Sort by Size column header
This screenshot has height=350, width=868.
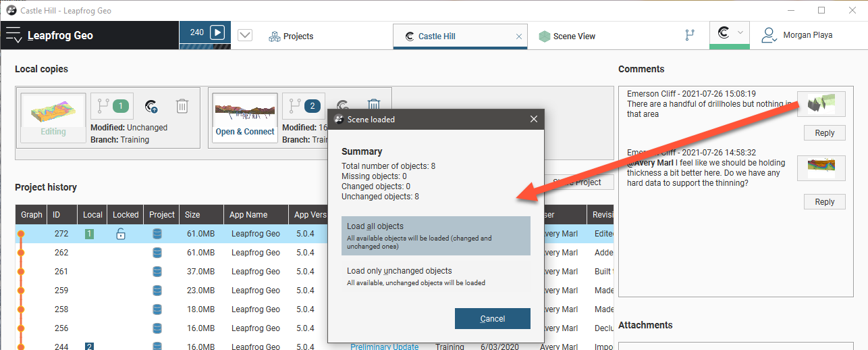tap(201, 215)
